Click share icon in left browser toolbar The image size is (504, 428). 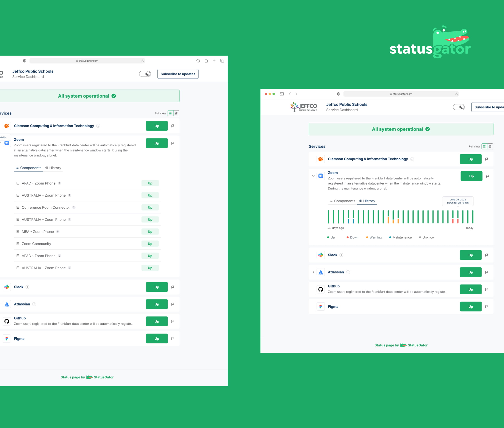(x=206, y=61)
